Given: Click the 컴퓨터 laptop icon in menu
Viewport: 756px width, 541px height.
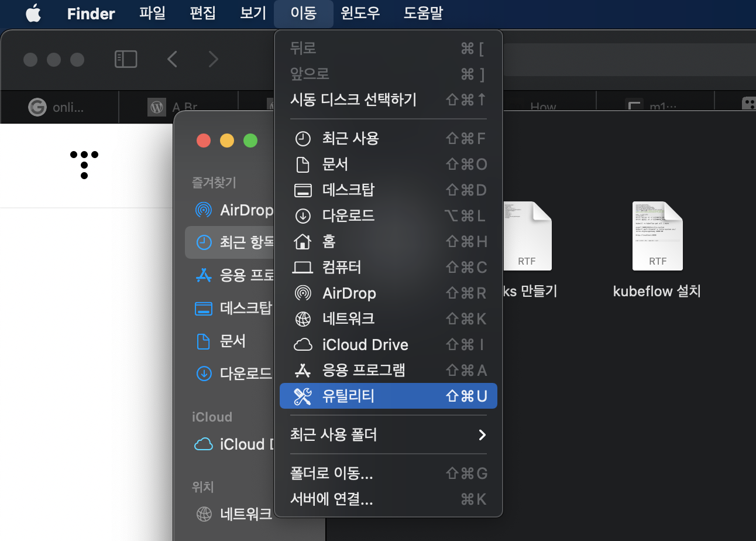Looking at the screenshot, I should [303, 268].
